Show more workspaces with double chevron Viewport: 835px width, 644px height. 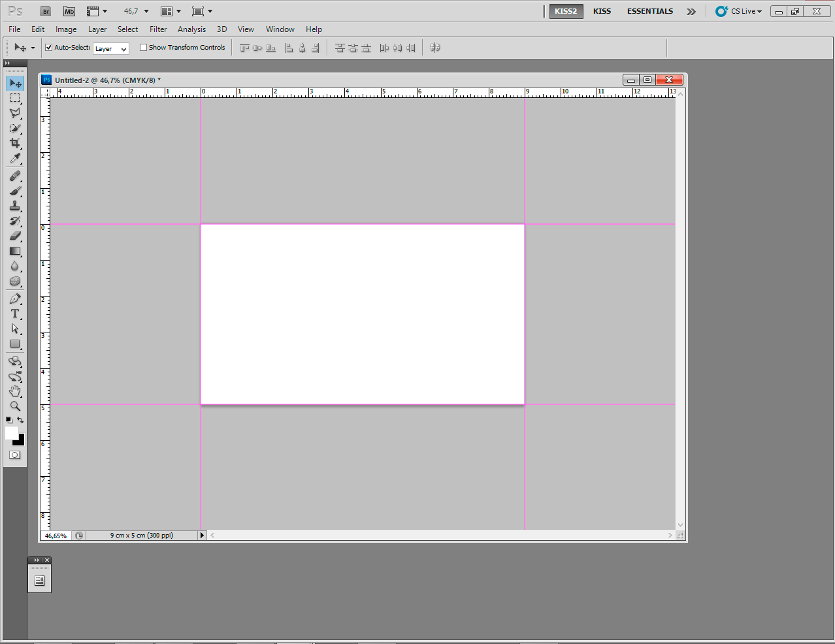point(691,11)
